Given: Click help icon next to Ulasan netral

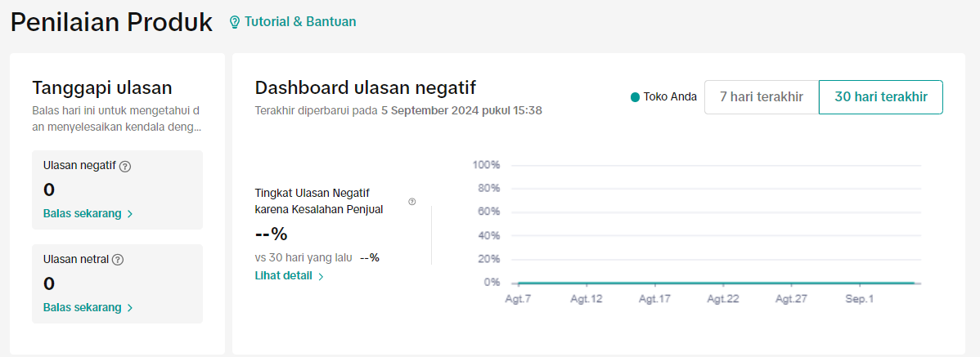Looking at the screenshot, I should (118, 260).
